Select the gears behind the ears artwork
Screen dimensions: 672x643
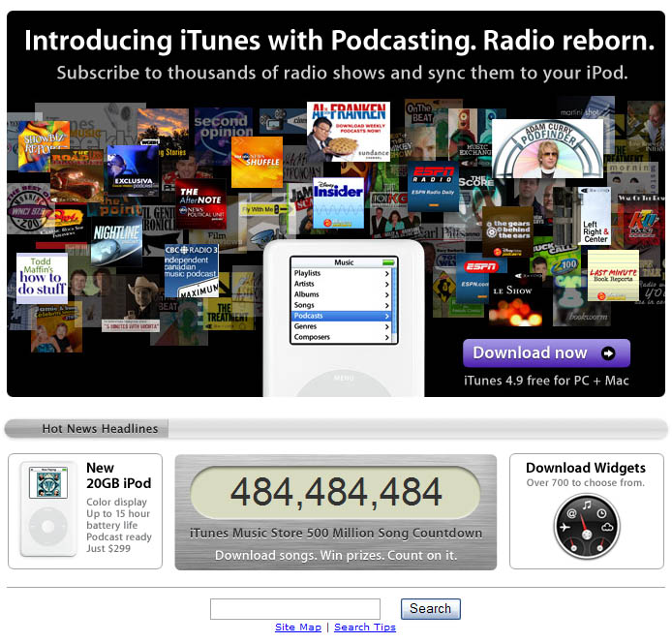507,231
